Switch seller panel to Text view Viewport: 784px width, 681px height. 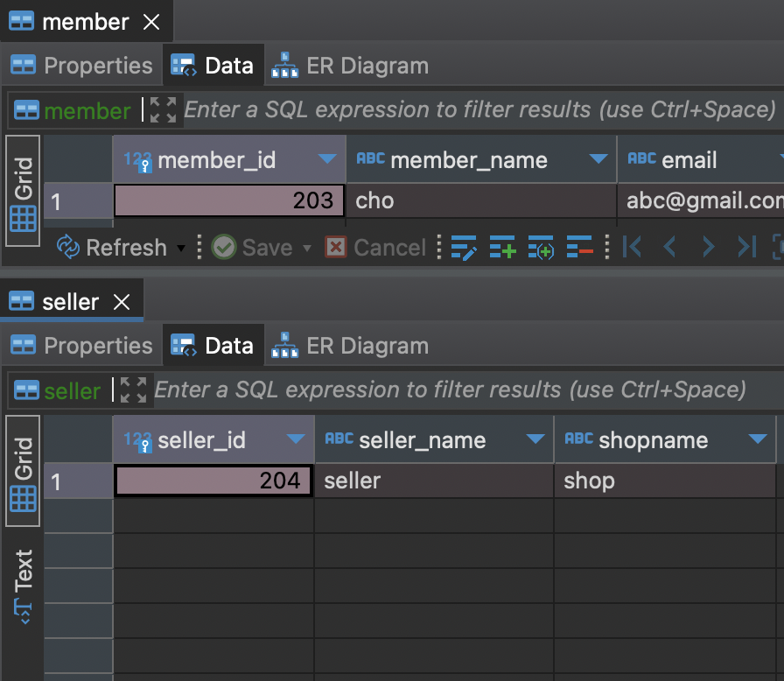tap(23, 587)
